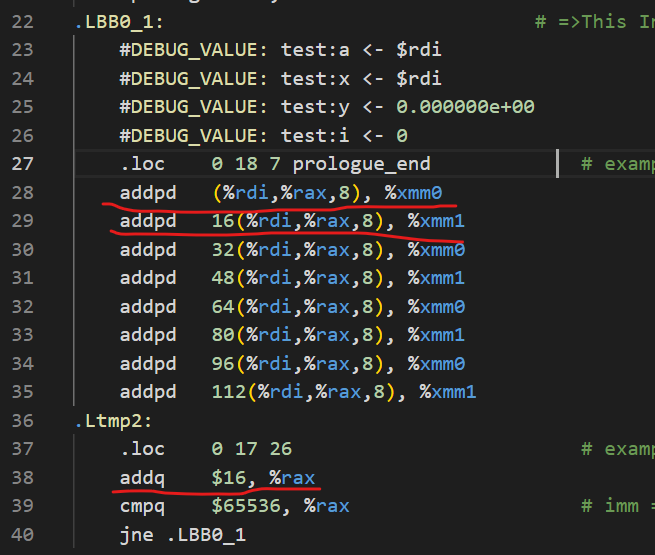
Task: Click the test:i DEBUG_VALUE line
Action: [264, 136]
